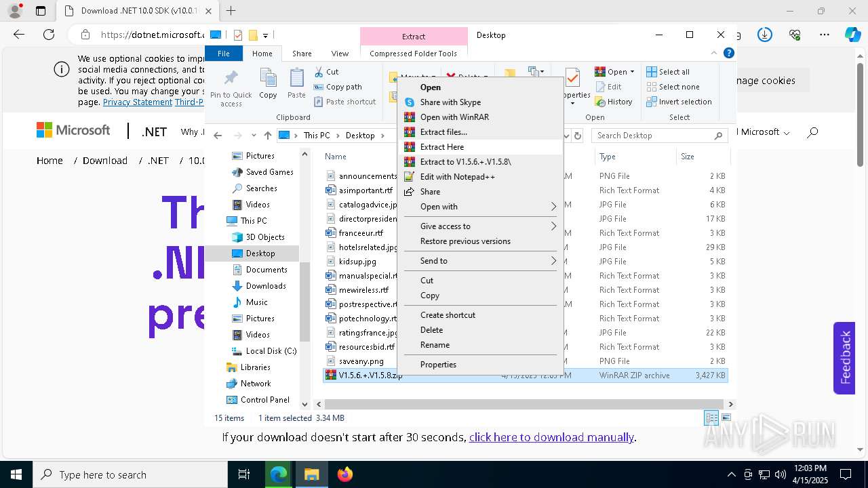Click the Search Desktop field
This screenshot has height=488, width=868.
coord(658,136)
